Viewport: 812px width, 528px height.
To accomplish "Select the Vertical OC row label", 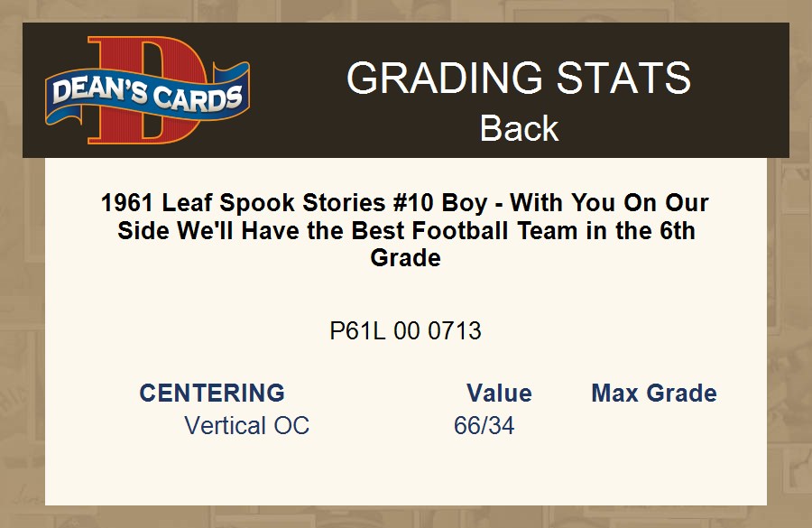I will [246, 425].
